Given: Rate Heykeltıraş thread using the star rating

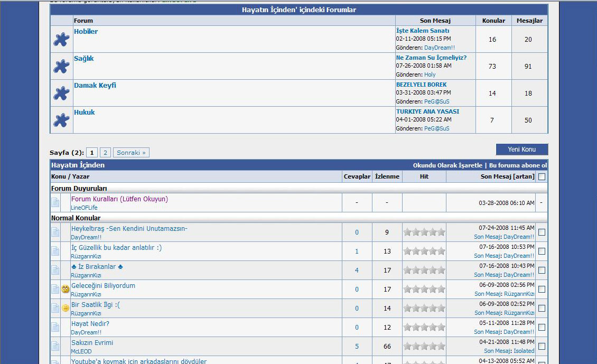Looking at the screenshot, I should (424, 232).
